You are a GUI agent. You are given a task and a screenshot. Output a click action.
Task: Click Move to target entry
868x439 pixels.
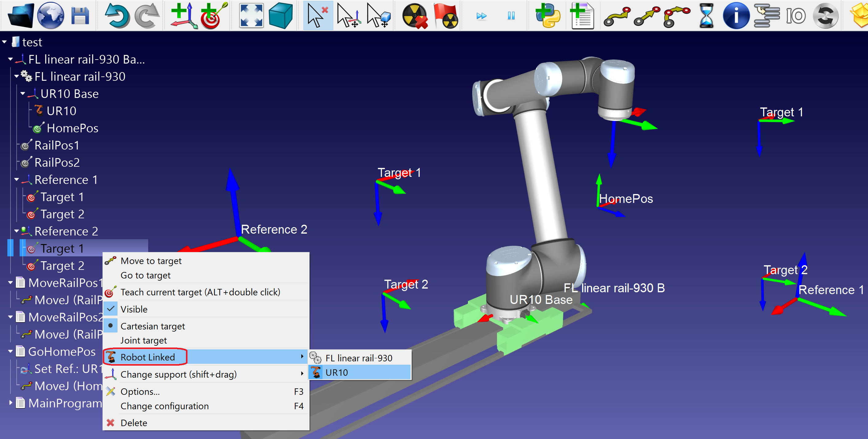[151, 261]
